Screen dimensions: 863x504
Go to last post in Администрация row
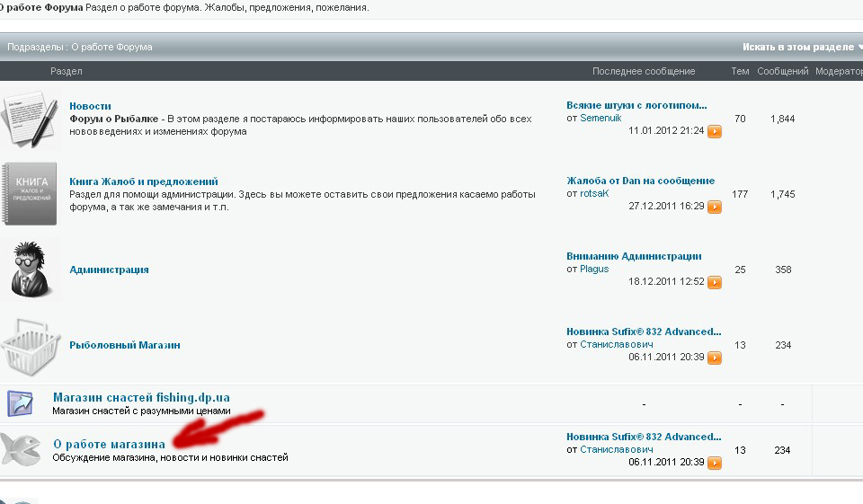(x=715, y=282)
